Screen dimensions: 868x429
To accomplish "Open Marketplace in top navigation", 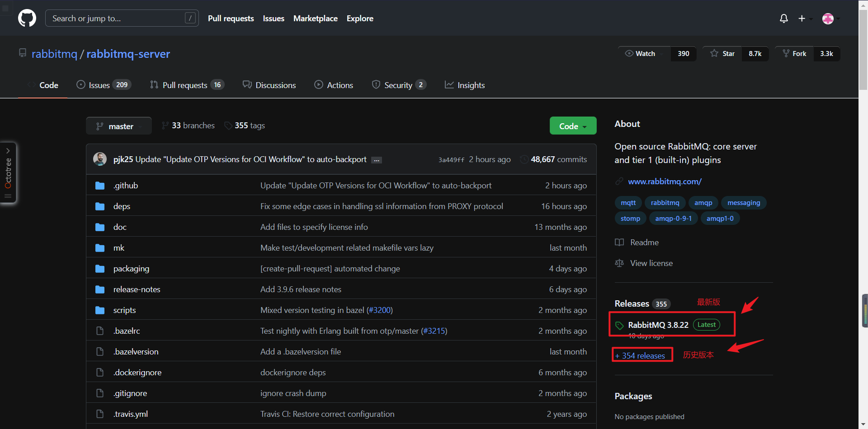I will click(x=316, y=19).
